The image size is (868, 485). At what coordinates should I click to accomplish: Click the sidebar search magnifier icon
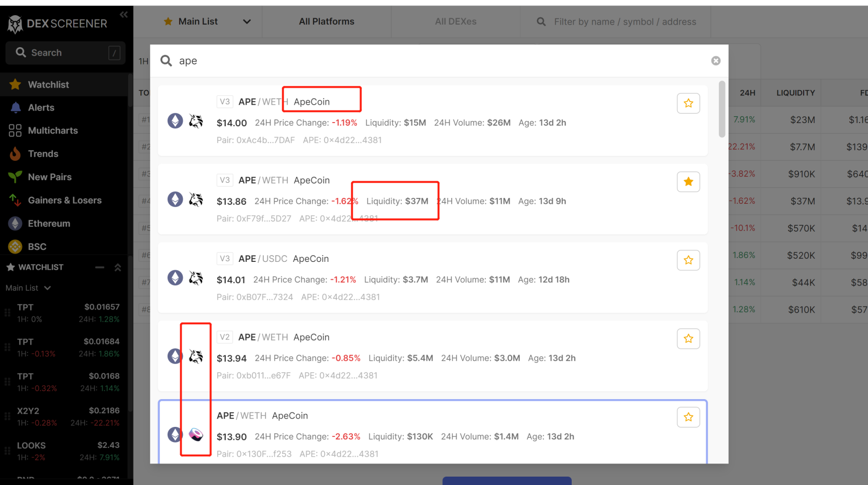click(x=21, y=52)
